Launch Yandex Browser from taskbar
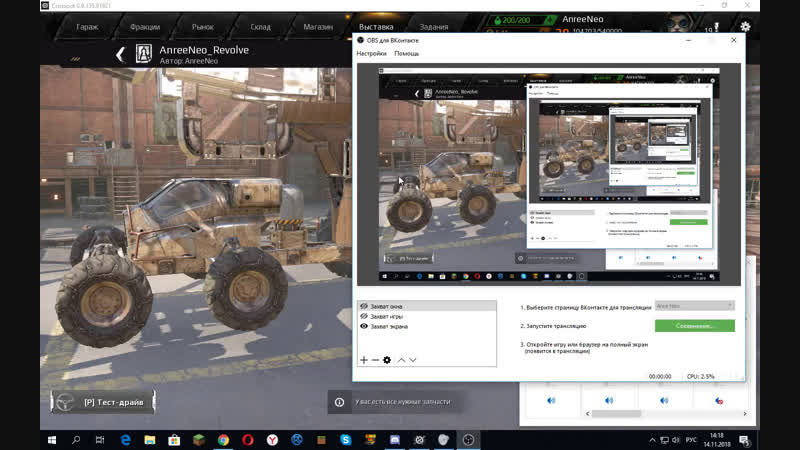800x450 pixels. pyautogui.click(x=272, y=440)
